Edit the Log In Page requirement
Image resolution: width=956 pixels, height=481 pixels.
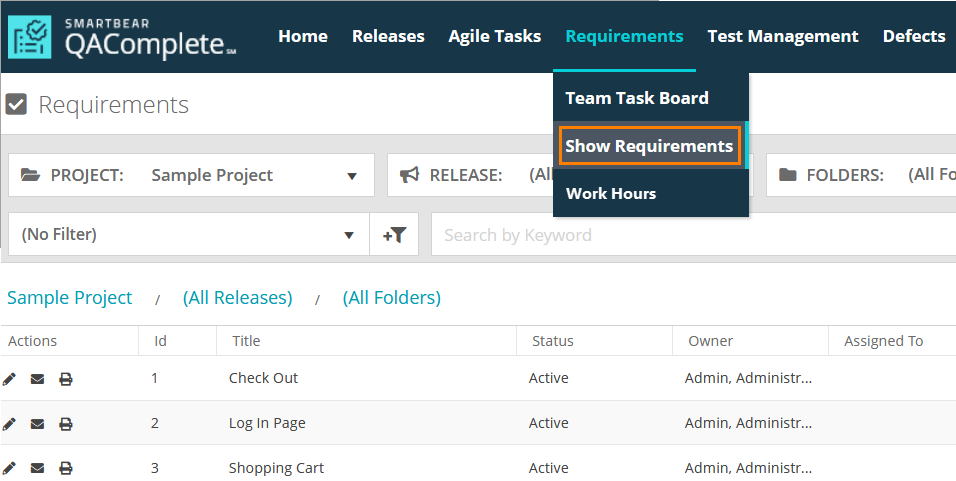click(10, 424)
